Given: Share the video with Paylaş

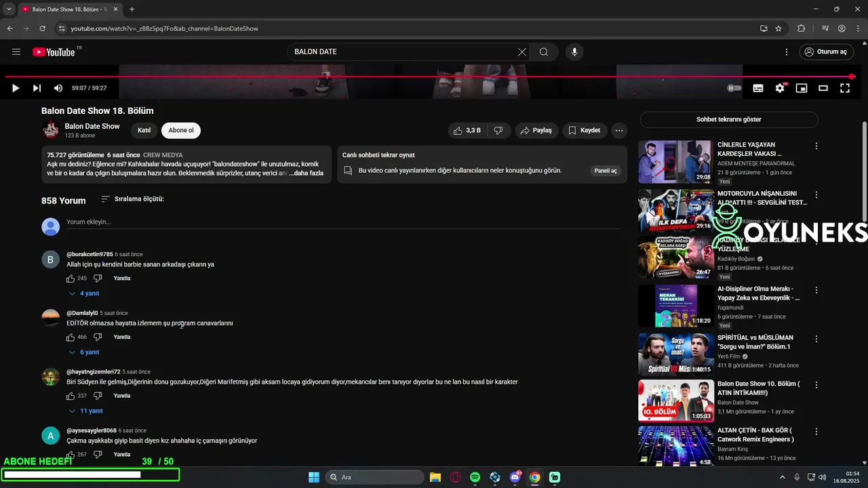Looking at the screenshot, I should (x=536, y=130).
